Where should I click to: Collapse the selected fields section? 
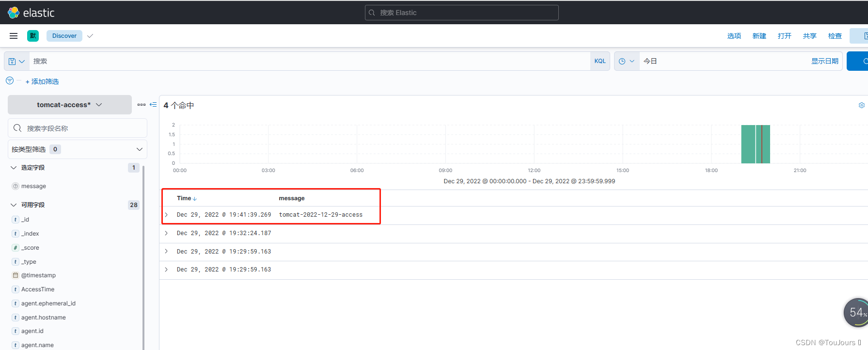[x=14, y=168]
